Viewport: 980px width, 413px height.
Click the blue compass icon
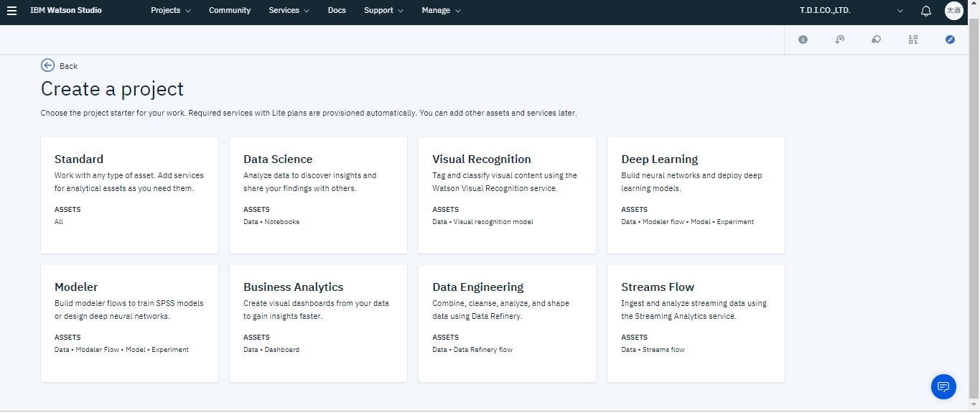click(x=950, y=40)
